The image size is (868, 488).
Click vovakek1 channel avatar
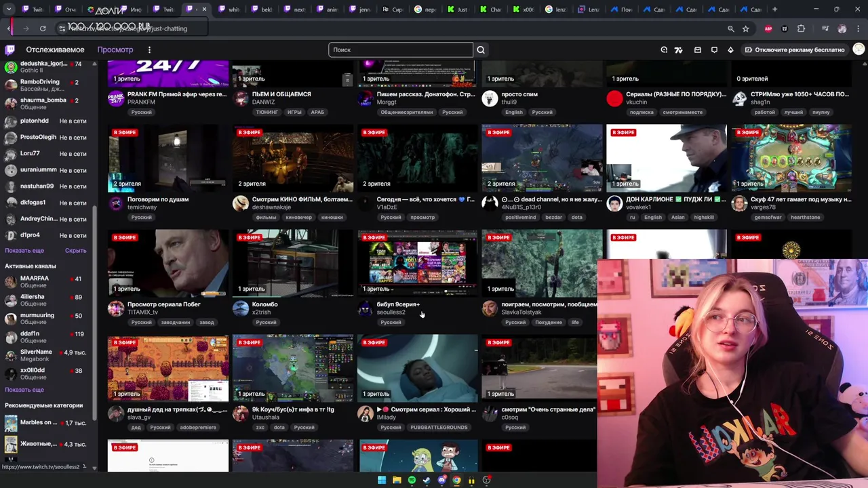tap(614, 203)
